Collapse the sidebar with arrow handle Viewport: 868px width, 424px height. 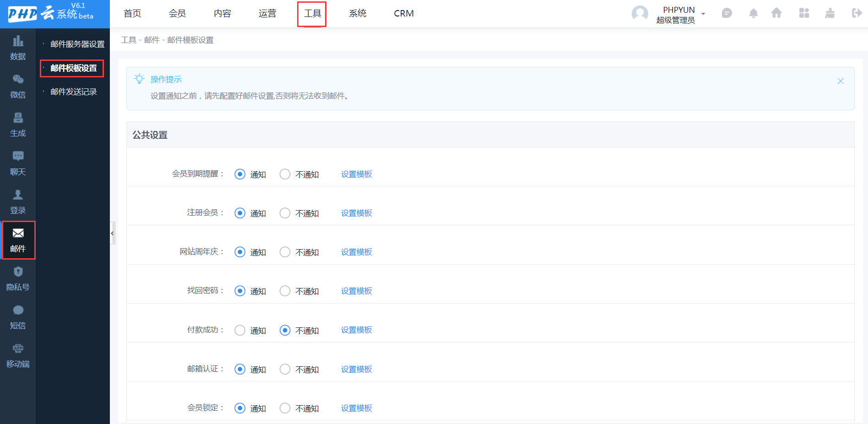click(112, 234)
